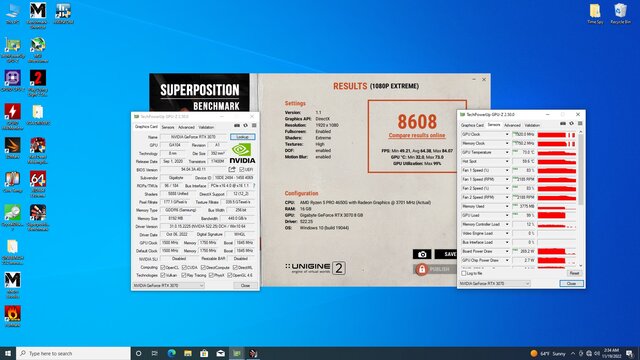Toggle DirectML checkbox
The width and height of the screenshot is (640, 360).
235,267
